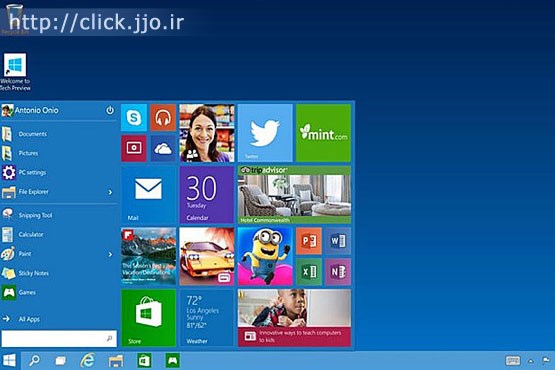Expand the File Explorer jump list arrow

point(110,192)
